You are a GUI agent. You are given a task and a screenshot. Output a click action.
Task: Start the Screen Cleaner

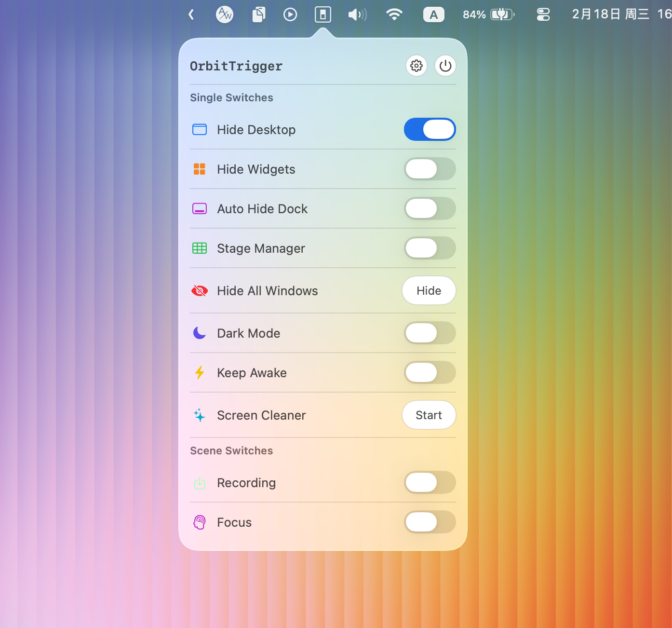click(x=429, y=415)
